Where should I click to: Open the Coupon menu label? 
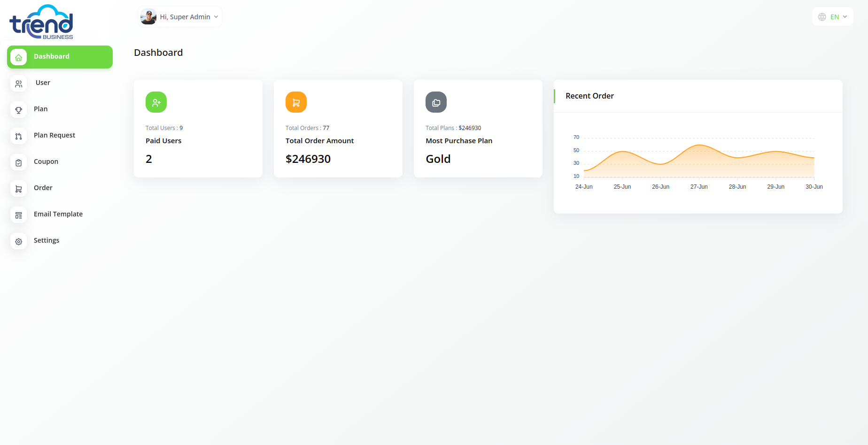[x=46, y=161]
